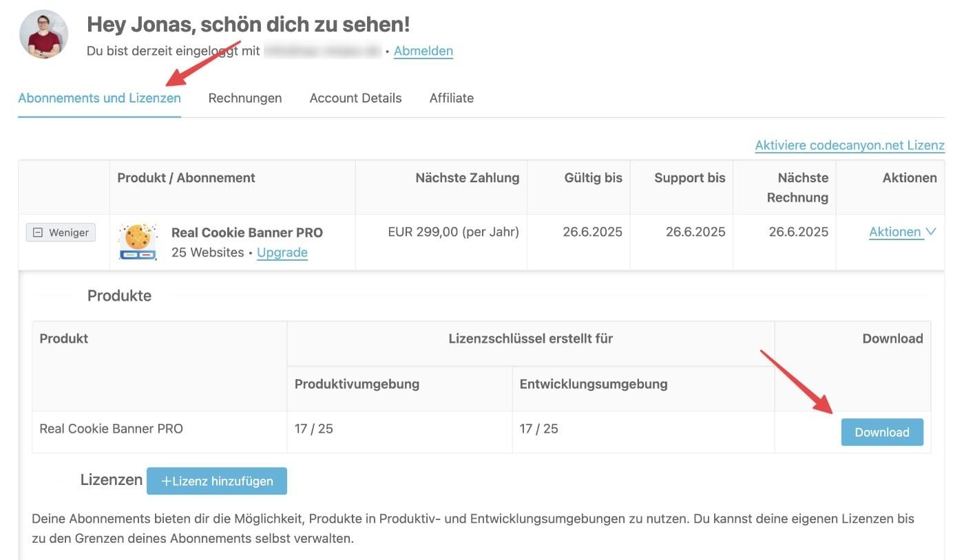Click the blurred logged-in email address
Viewport: 964px width, 560px height.
[x=322, y=51]
